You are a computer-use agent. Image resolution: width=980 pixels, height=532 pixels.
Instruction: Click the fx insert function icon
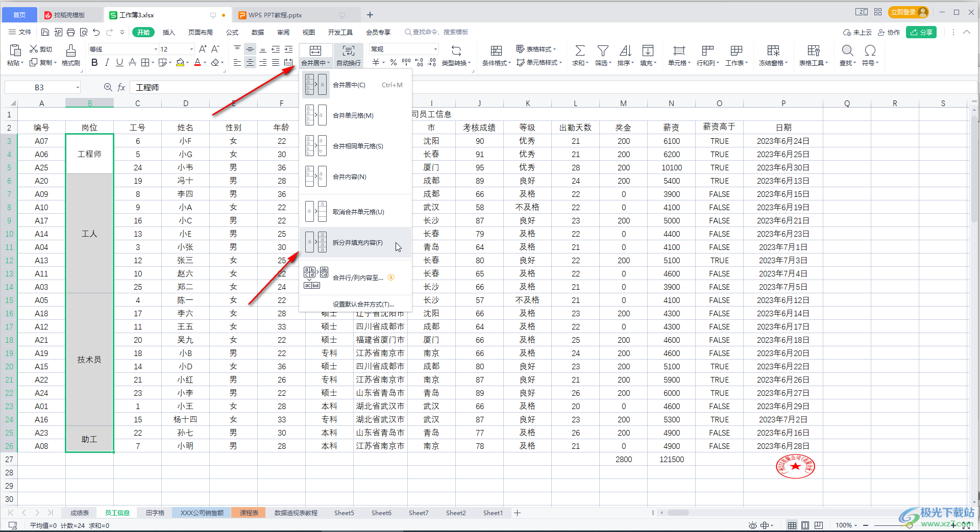(121, 87)
